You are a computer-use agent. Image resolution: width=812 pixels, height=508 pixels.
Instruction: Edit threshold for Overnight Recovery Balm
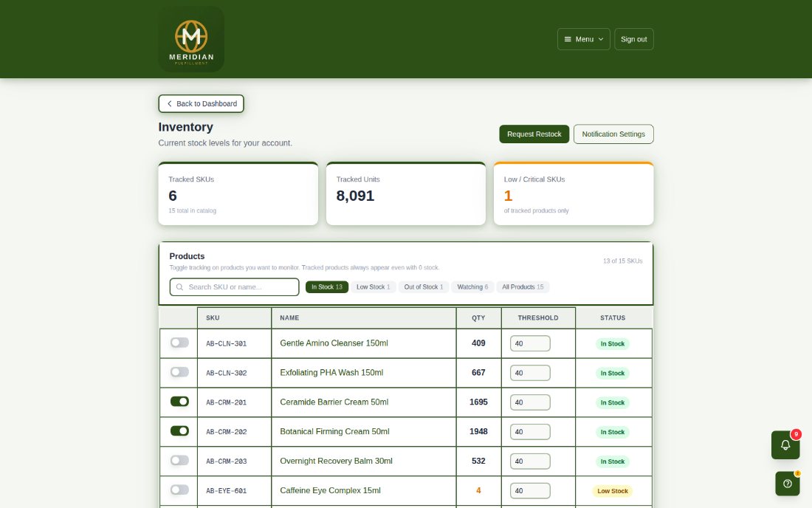[530, 461]
